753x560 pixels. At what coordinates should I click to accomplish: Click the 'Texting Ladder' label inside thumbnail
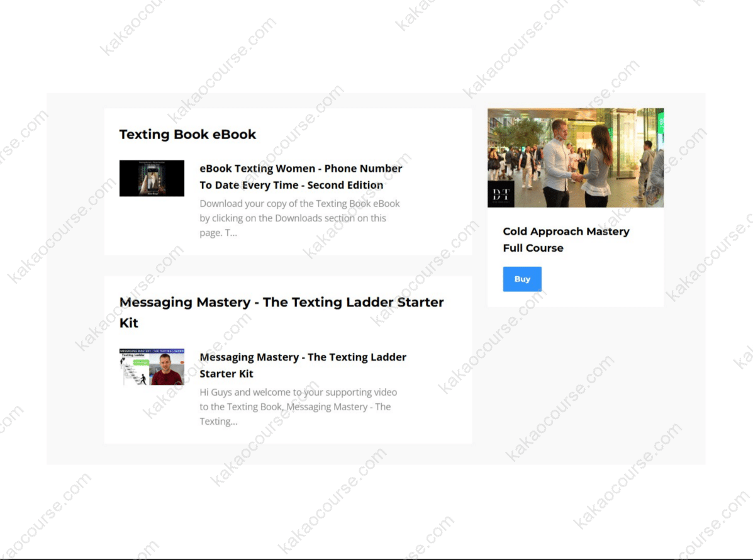133,356
